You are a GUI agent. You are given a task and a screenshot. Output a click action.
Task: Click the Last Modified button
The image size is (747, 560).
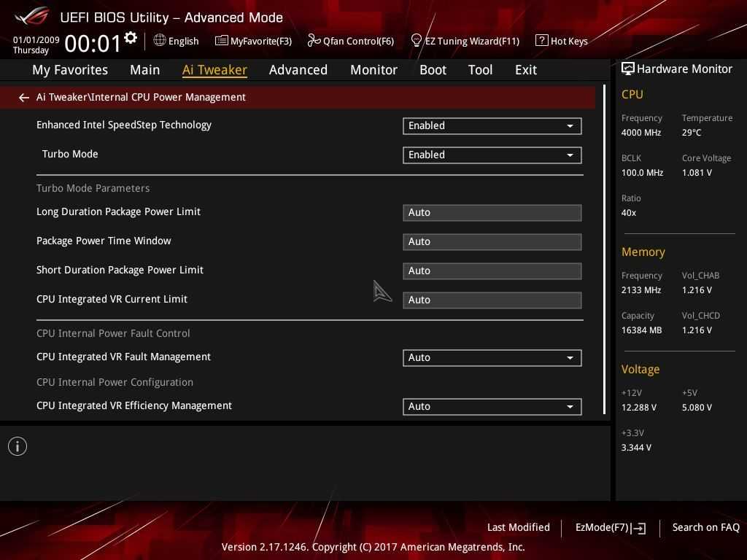pos(518,527)
